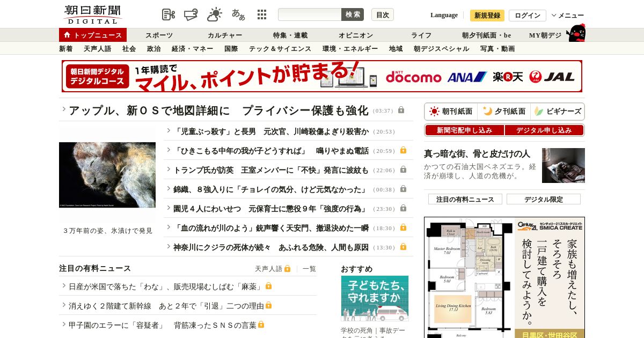Open the 天声人語 sub-navigation link

(x=98, y=49)
